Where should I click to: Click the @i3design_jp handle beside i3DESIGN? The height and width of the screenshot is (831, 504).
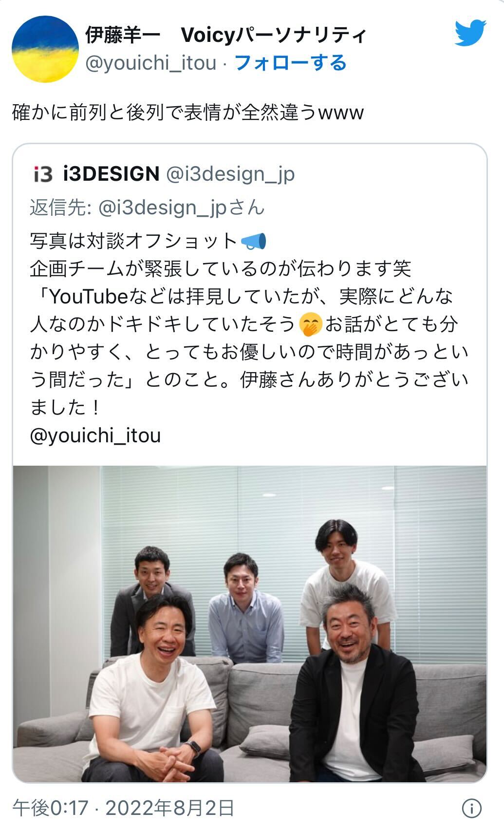[230, 174]
